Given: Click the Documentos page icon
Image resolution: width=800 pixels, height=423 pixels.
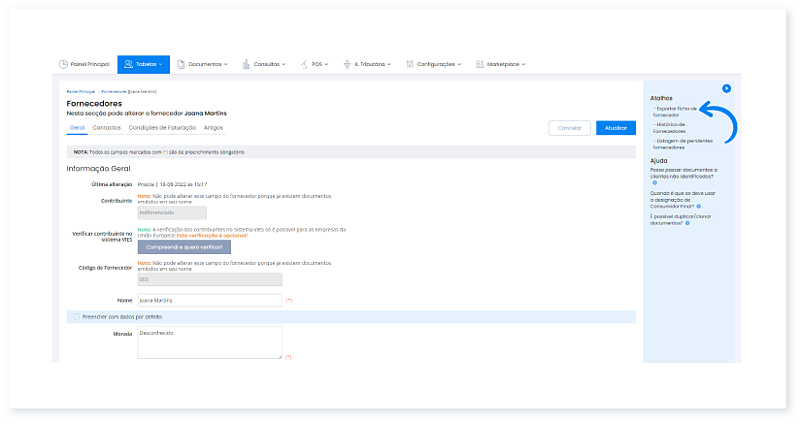Looking at the screenshot, I should pyautogui.click(x=181, y=64).
